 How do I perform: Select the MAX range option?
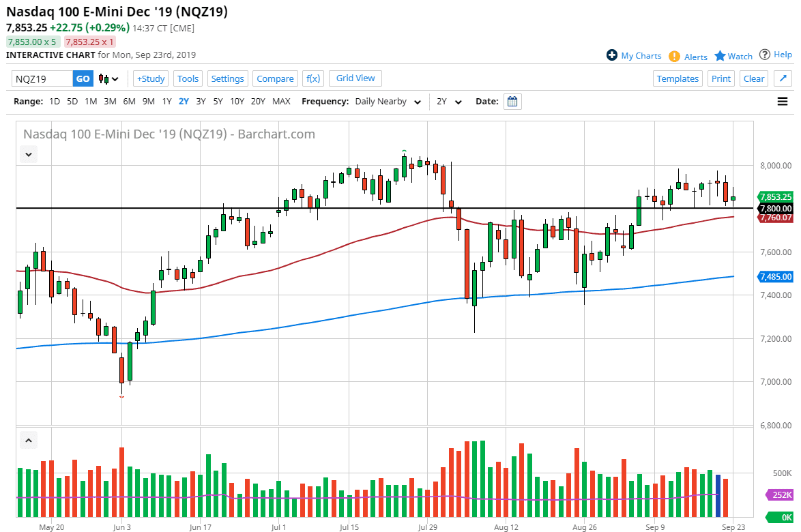point(281,102)
